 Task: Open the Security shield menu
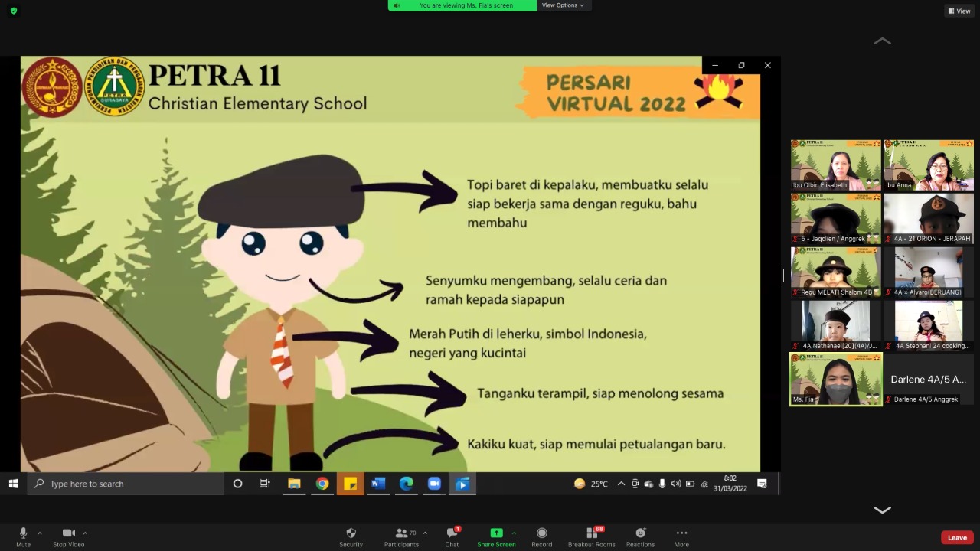(351, 536)
